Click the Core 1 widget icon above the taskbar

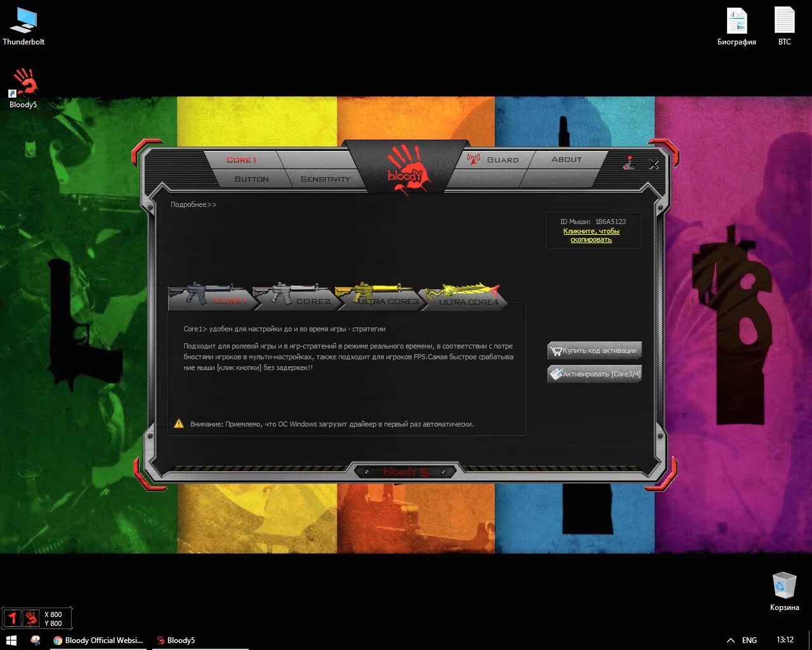[12, 618]
